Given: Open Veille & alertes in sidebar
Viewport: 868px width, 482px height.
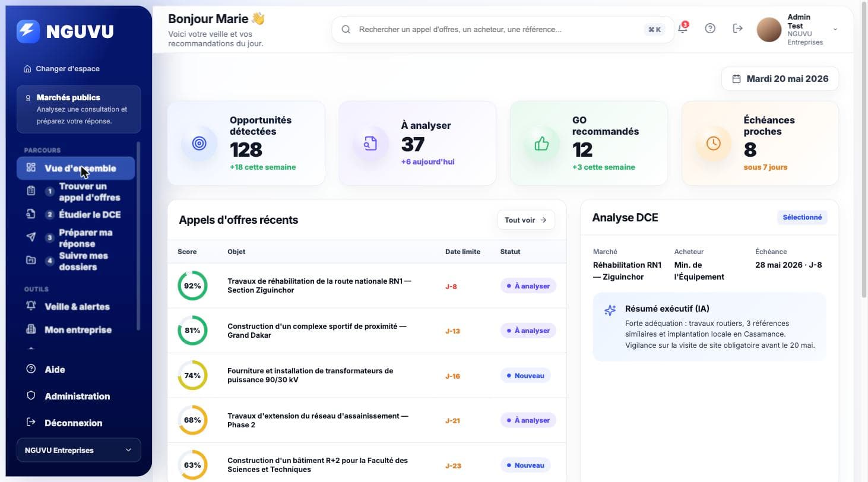Looking at the screenshot, I should point(76,307).
